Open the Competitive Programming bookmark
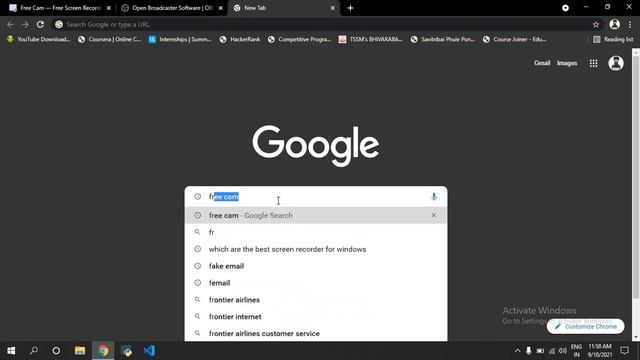640x360 pixels. click(x=299, y=39)
